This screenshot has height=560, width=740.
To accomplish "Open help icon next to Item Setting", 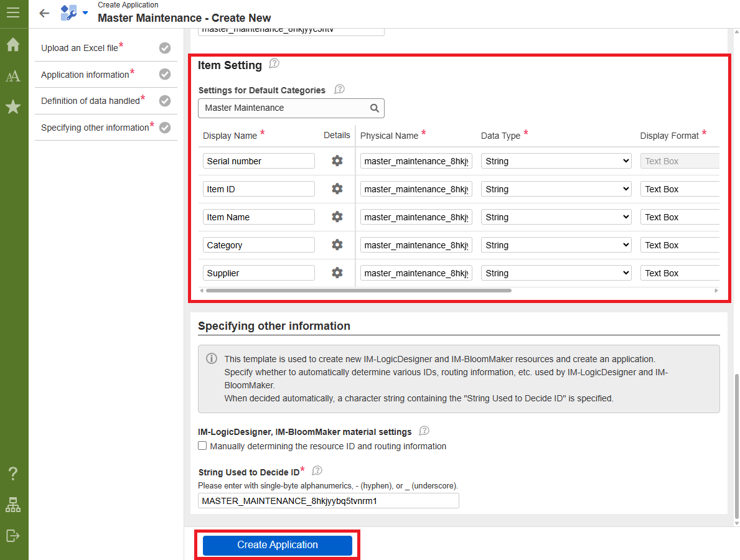I will pyautogui.click(x=274, y=63).
